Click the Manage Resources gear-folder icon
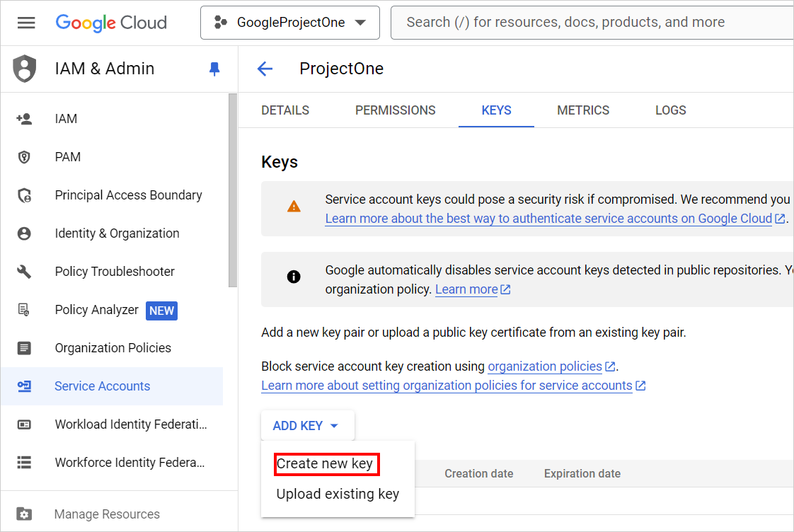 pos(24,514)
